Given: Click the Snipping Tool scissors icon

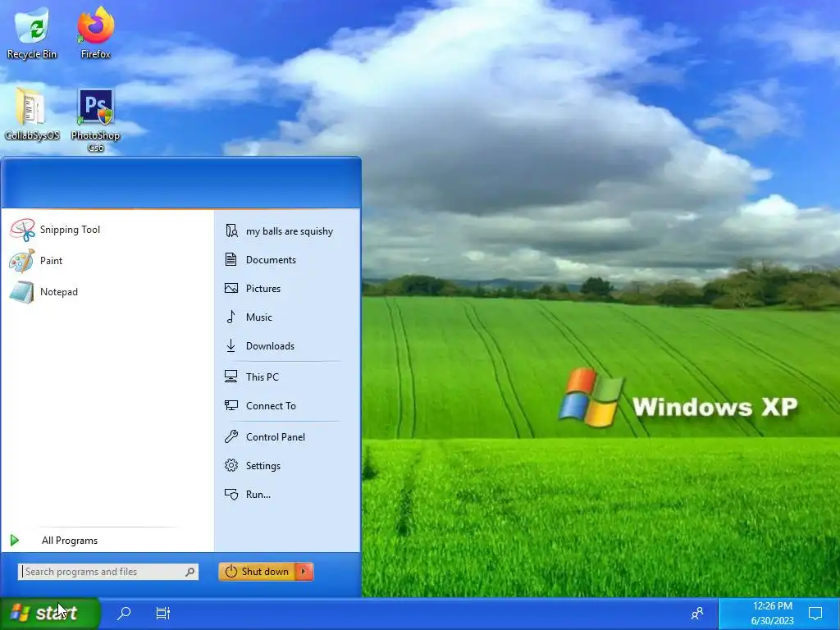Looking at the screenshot, I should point(22,230).
